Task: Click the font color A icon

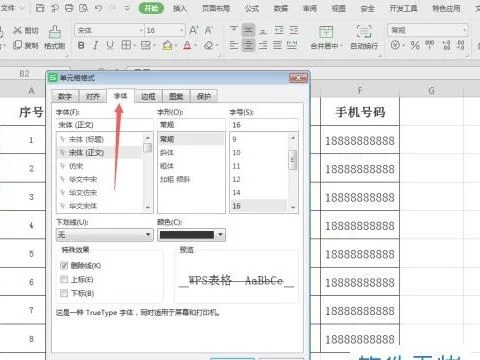Action: 187,45
